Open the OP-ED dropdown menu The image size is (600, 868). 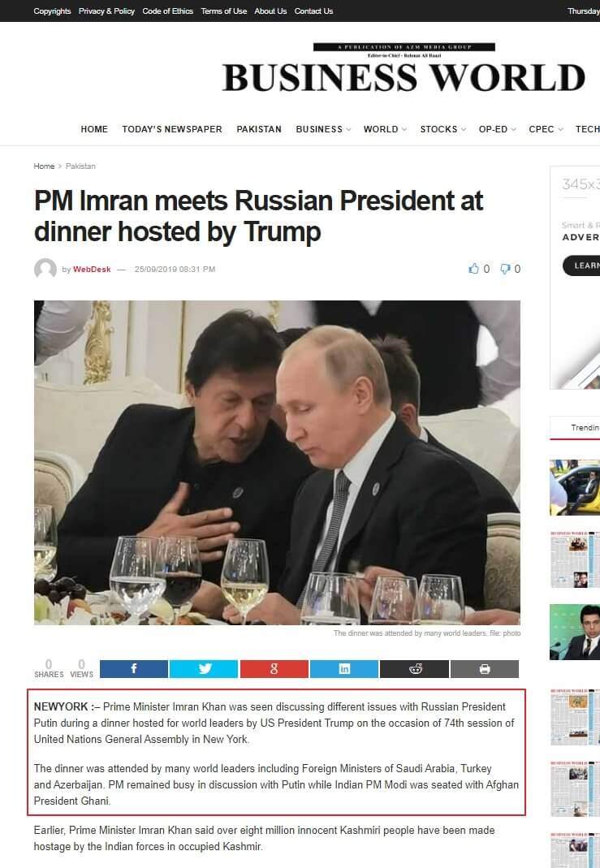pos(497,129)
